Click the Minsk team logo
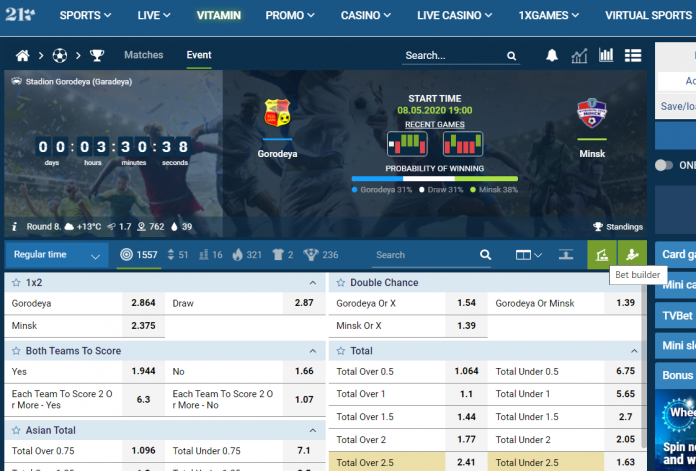The height and width of the screenshot is (471, 696). coord(592,113)
